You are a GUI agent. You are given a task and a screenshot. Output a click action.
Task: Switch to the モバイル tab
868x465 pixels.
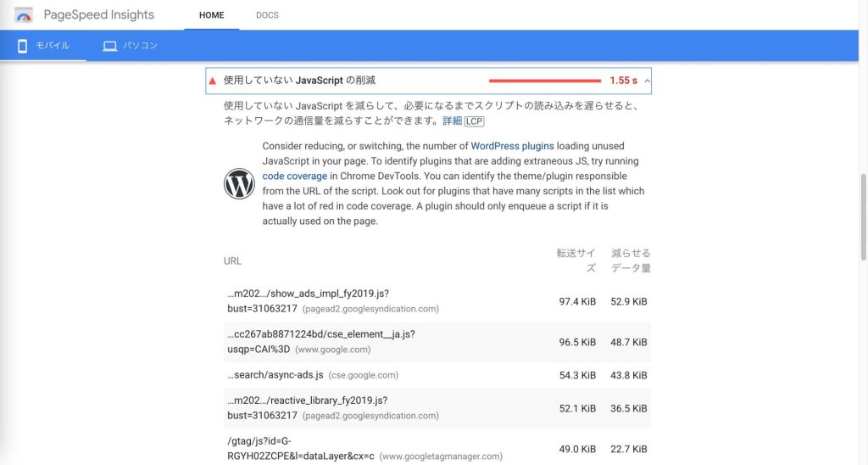[x=43, y=46]
